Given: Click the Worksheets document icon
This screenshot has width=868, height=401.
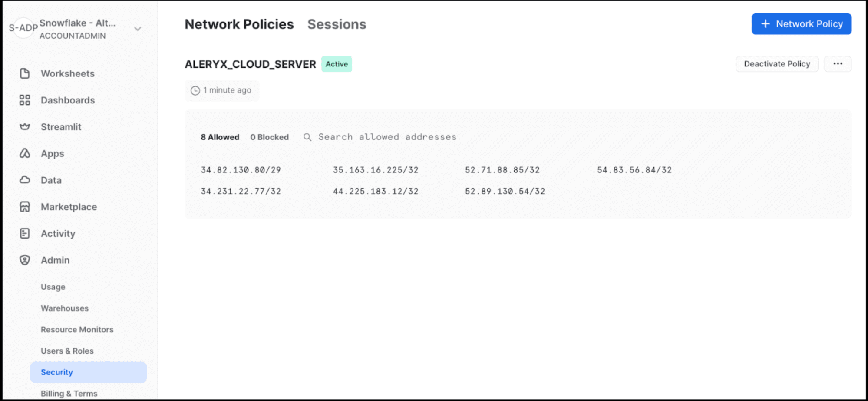Looking at the screenshot, I should [25, 73].
